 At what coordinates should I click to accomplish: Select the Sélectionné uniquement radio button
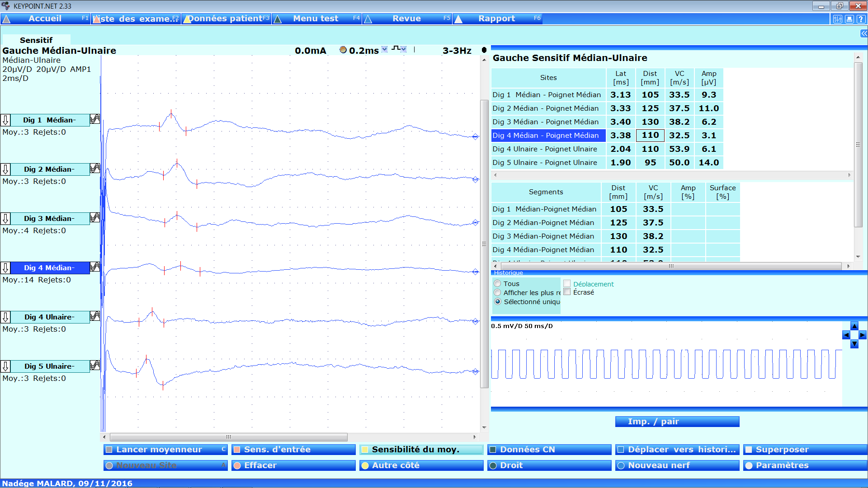(498, 302)
